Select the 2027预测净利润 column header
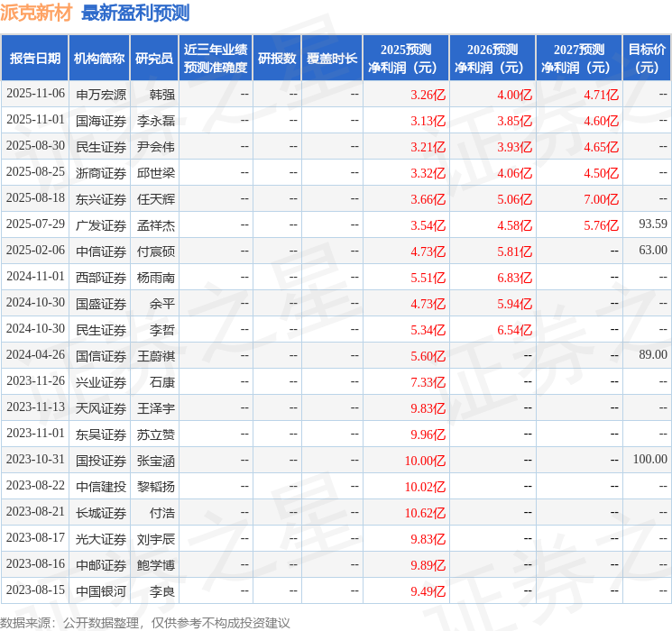Viewport: 672px width, 631px height. 578,59
